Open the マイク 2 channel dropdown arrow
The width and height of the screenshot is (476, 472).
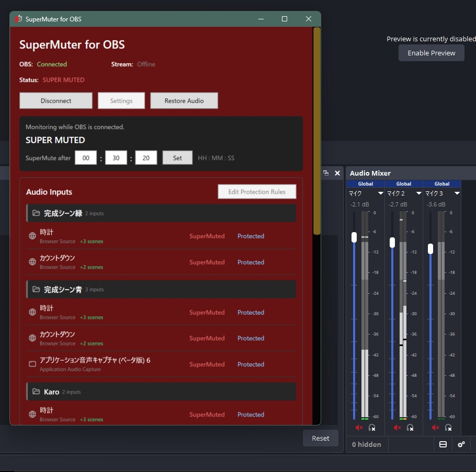coord(418,193)
